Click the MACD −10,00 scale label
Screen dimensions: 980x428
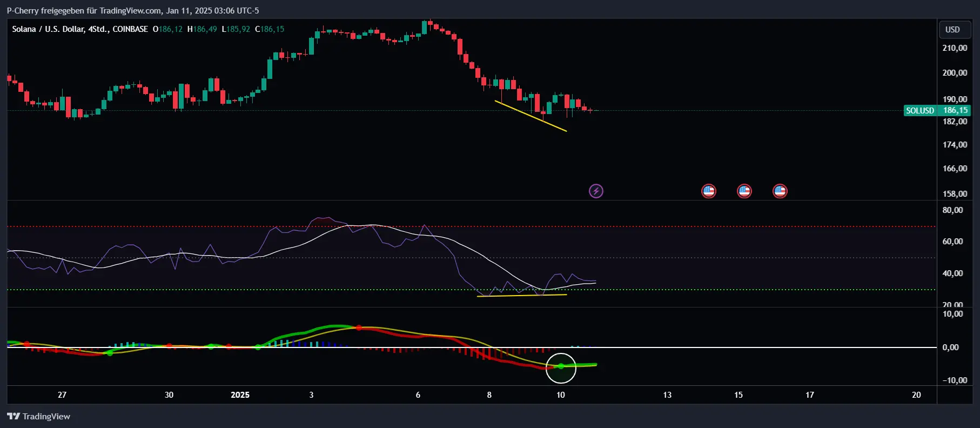pos(955,380)
